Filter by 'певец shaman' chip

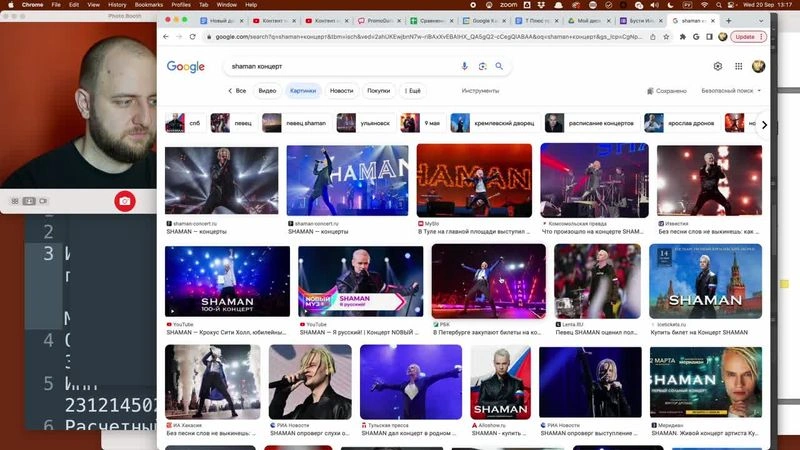296,123
